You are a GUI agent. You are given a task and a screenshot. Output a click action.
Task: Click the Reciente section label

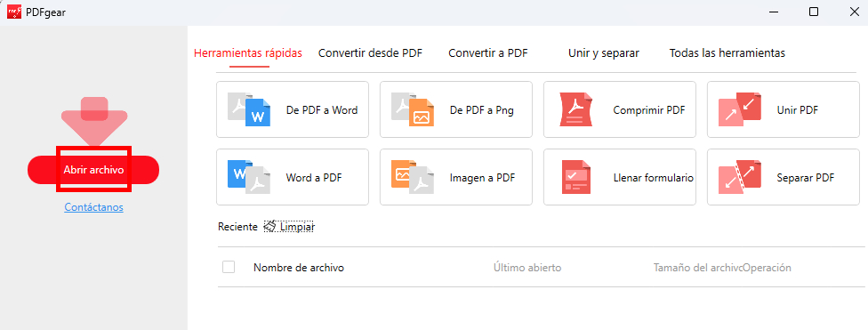(x=238, y=227)
